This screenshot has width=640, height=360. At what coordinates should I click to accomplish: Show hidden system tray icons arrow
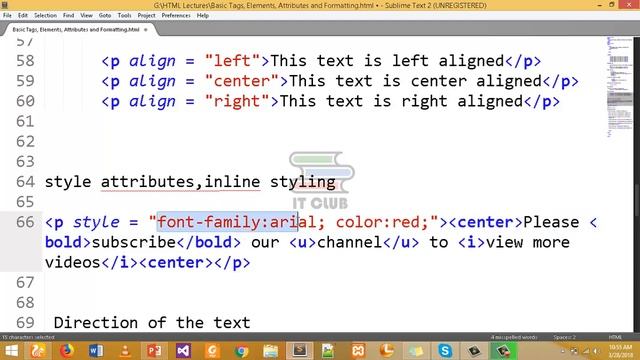point(563,351)
